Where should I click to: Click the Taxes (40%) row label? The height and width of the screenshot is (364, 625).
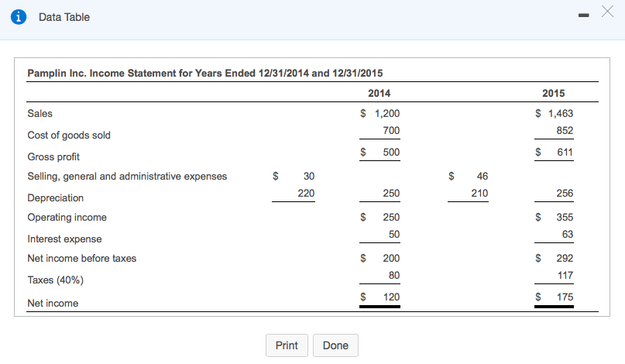pos(56,280)
